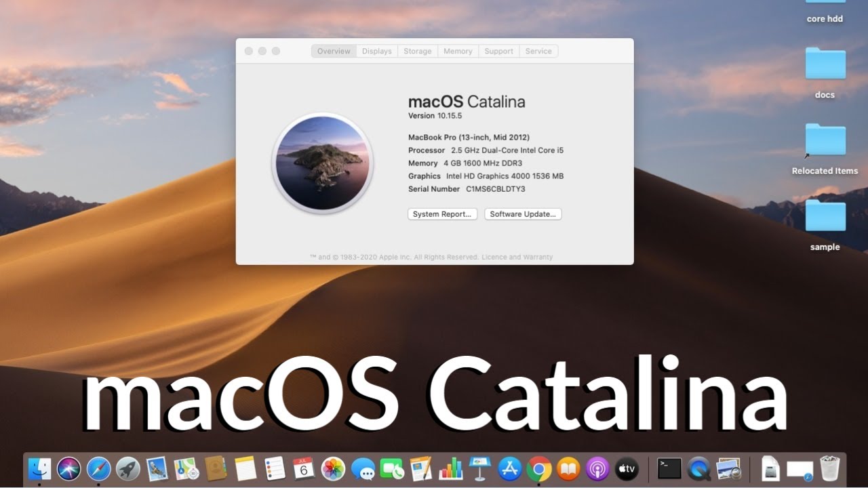
Task: Open Trash at Dock end
Action: coord(829,468)
